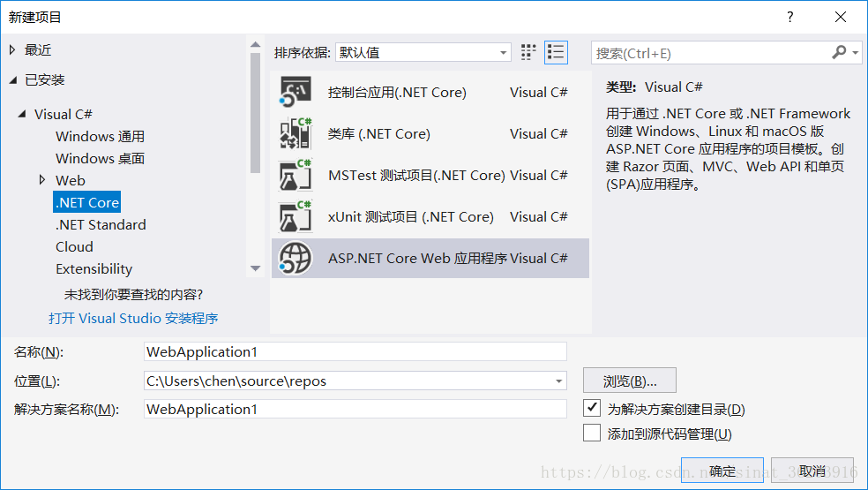
Task: Open the help question mark button
Action: tap(790, 17)
